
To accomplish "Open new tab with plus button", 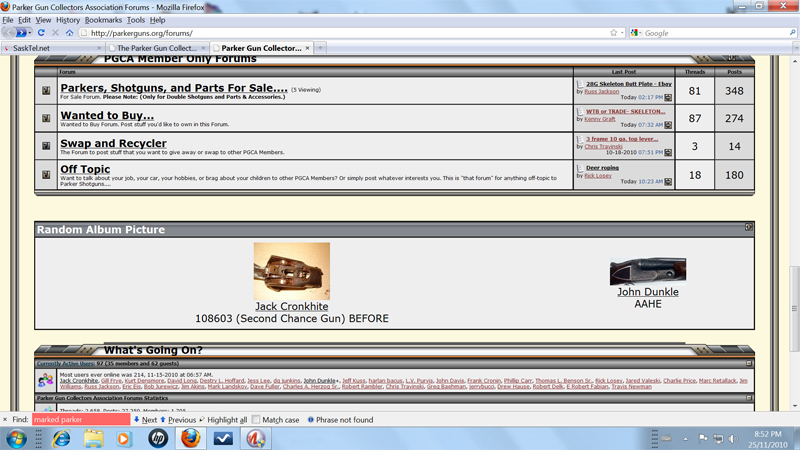I will [x=321, y=48].
